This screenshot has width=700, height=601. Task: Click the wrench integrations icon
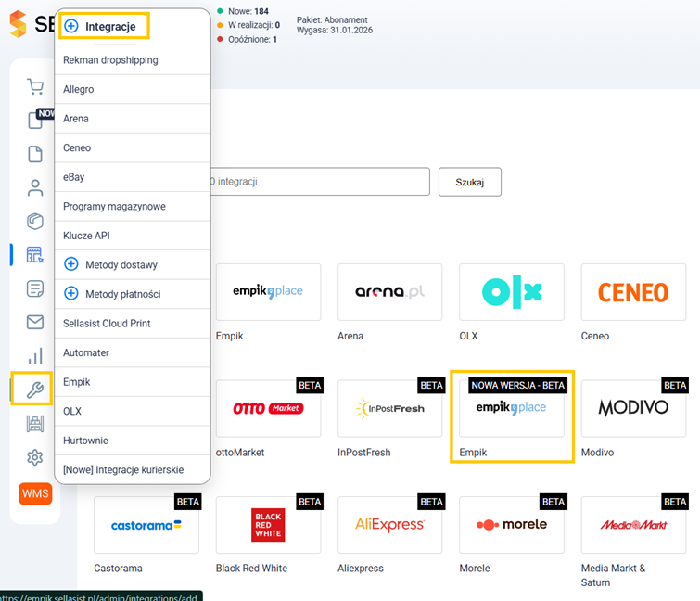35,390
